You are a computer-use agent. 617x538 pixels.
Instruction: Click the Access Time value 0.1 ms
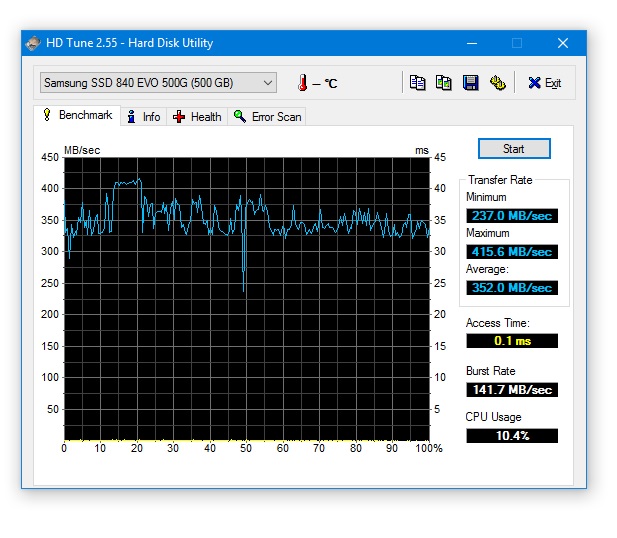pos(512,341)
